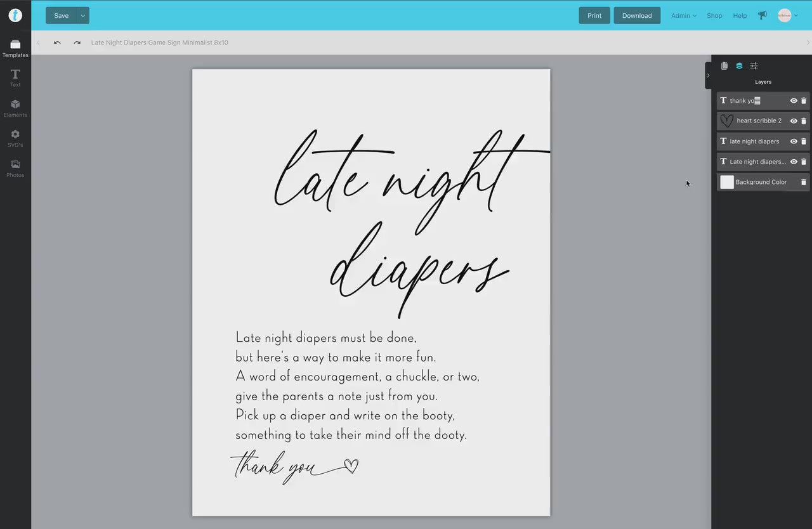Expand the Admin menu

tap(684, 16)
